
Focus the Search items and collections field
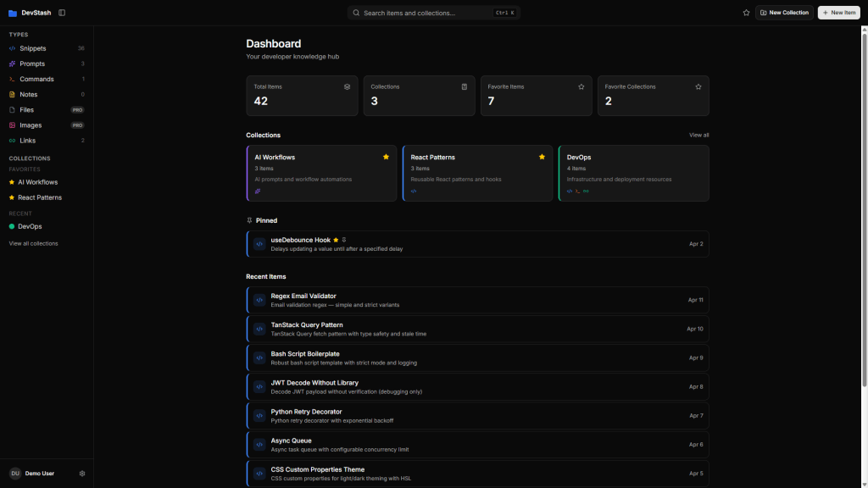428,13
